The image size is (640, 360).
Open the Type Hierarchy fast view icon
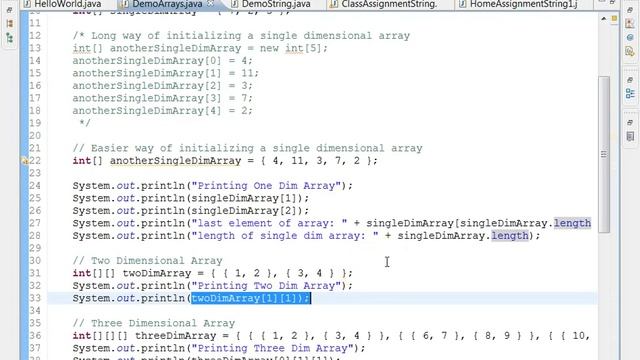tap(9, 38)
